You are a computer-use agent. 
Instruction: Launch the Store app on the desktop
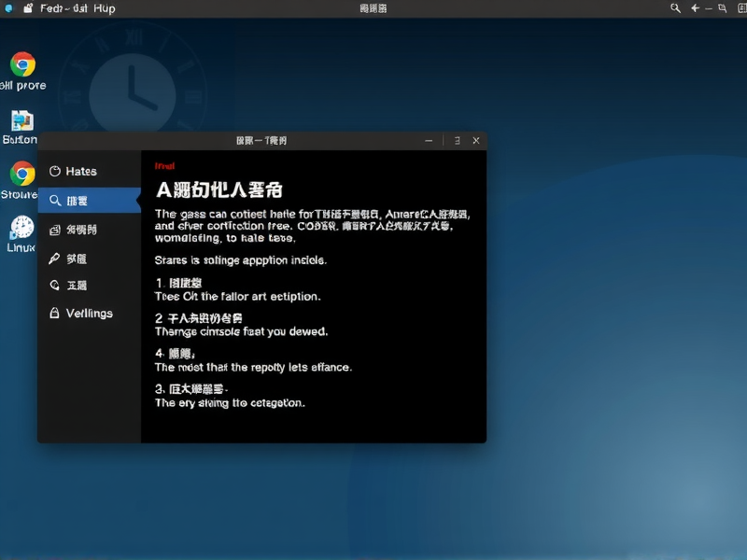pyautogui.click(x=21, y=174)
